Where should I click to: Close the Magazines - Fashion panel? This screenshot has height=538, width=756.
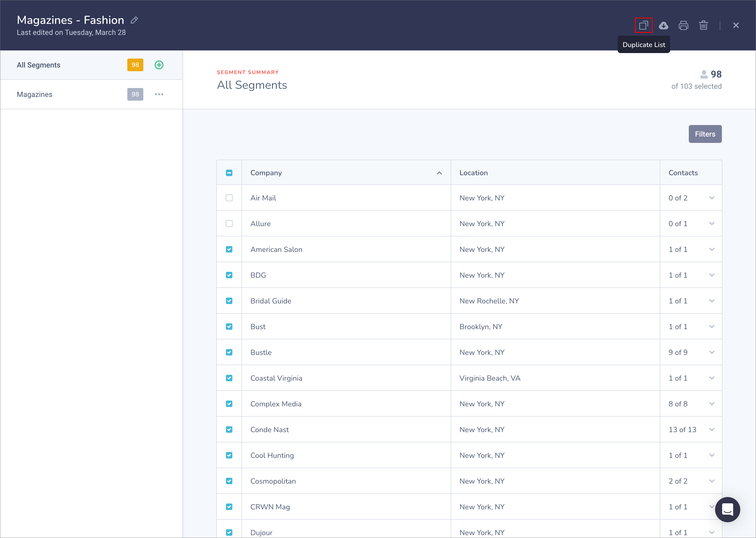pos(736,25)
